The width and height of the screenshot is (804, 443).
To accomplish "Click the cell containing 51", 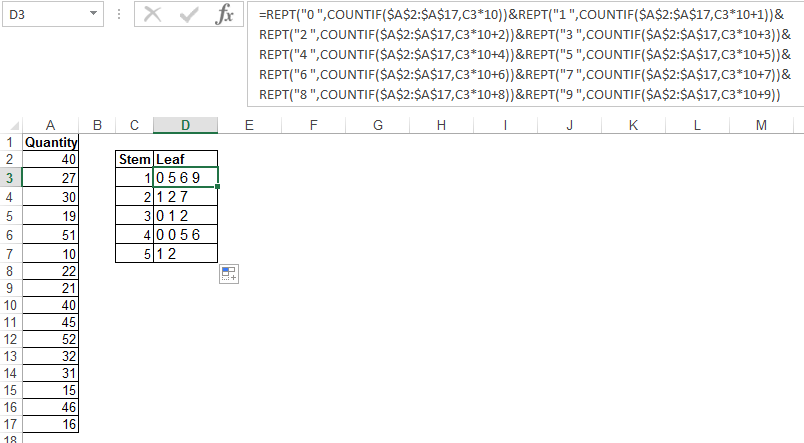I will pyautogui.click(x=50, y=235).
